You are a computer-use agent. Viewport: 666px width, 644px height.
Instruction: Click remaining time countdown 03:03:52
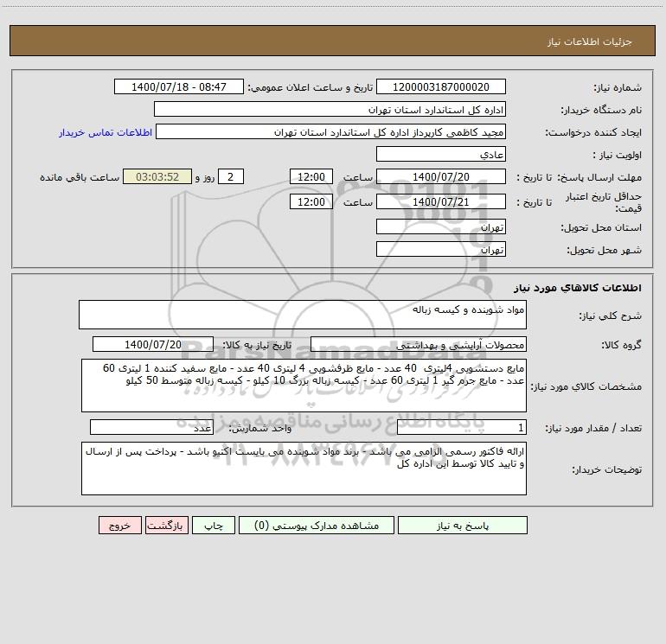pyautogui.click(x=157, y=176)
